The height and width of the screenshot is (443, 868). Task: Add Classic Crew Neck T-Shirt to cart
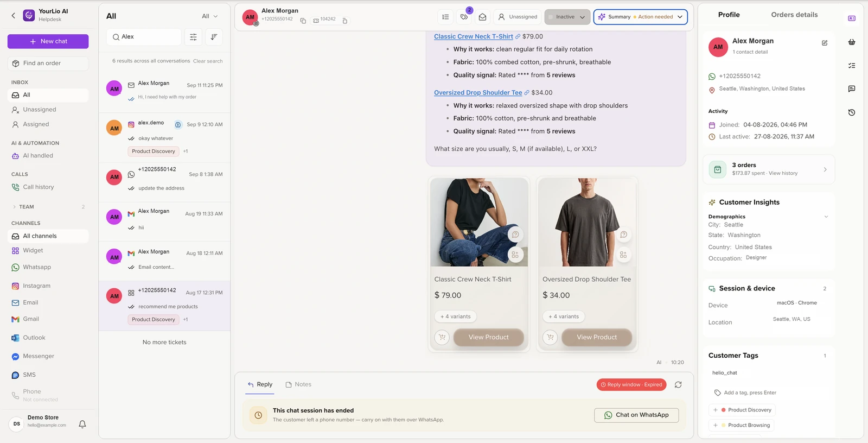pyautogui.click(x=442, y=337)
